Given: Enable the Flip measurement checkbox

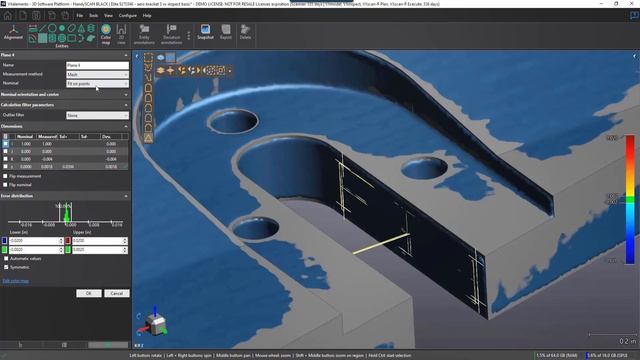Looking at the screenshot, I should click(5, 176).
